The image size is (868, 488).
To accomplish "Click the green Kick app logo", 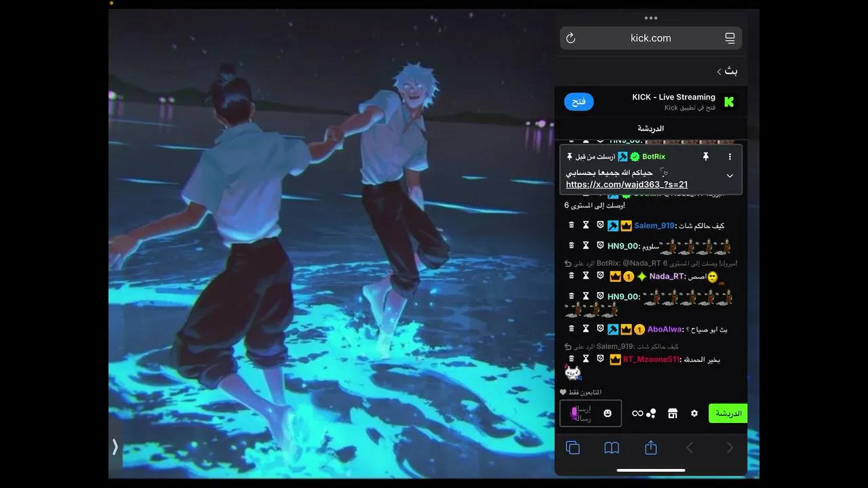I will (x=729, y=102).
